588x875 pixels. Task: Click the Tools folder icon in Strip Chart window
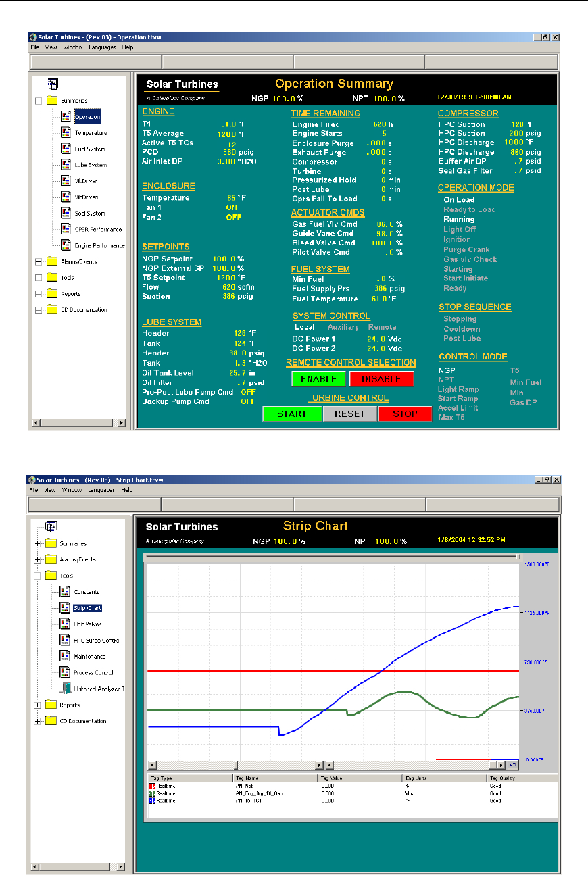pyautogui.click(x=51, y=576)
